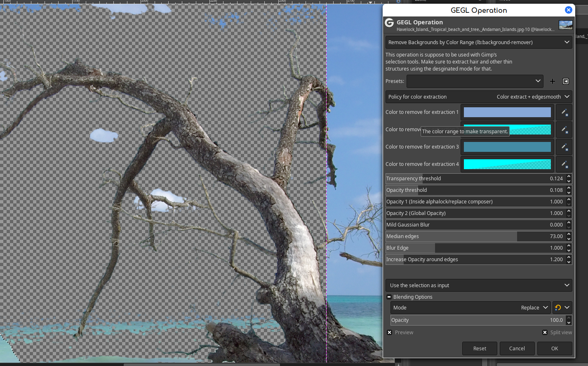This screenshot has width=588, height=366.
Task: Disable the Preview checkbox
Action: [389, 332]
